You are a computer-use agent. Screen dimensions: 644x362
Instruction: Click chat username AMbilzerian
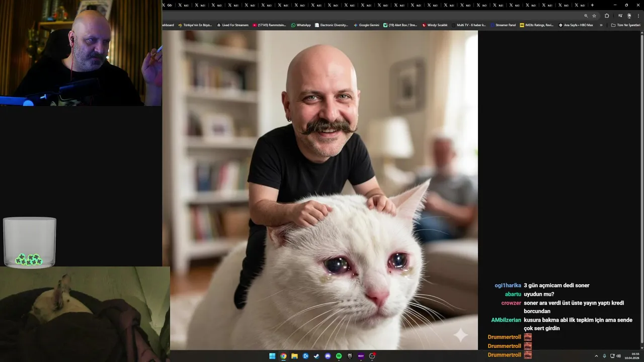506,320
